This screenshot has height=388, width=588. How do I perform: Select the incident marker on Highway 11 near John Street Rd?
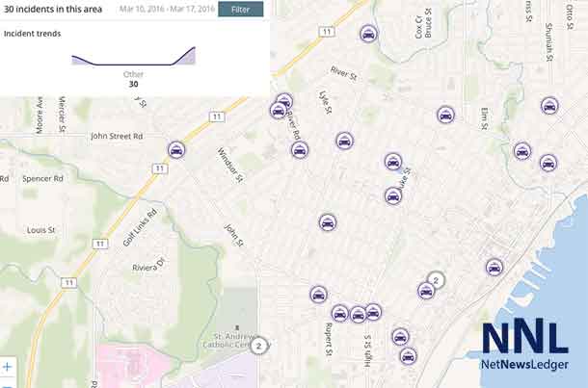[x=176, y=150]
